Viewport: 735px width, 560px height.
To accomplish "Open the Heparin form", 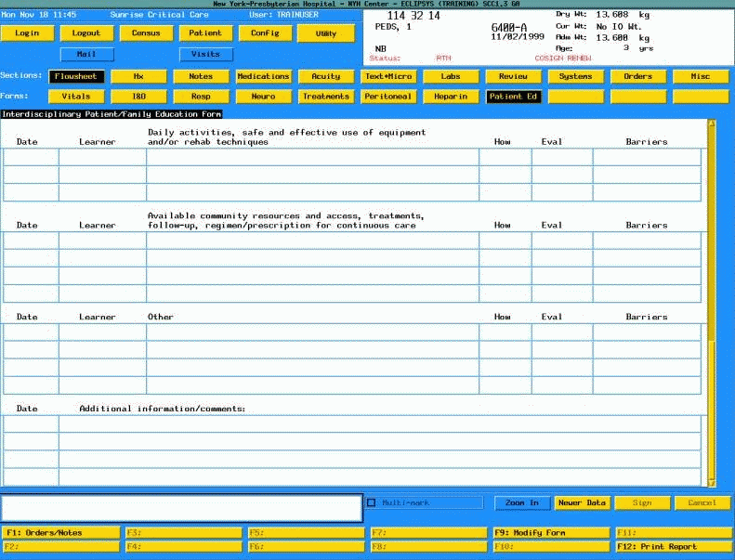I will pyautogui.click(x=451, y=97).
